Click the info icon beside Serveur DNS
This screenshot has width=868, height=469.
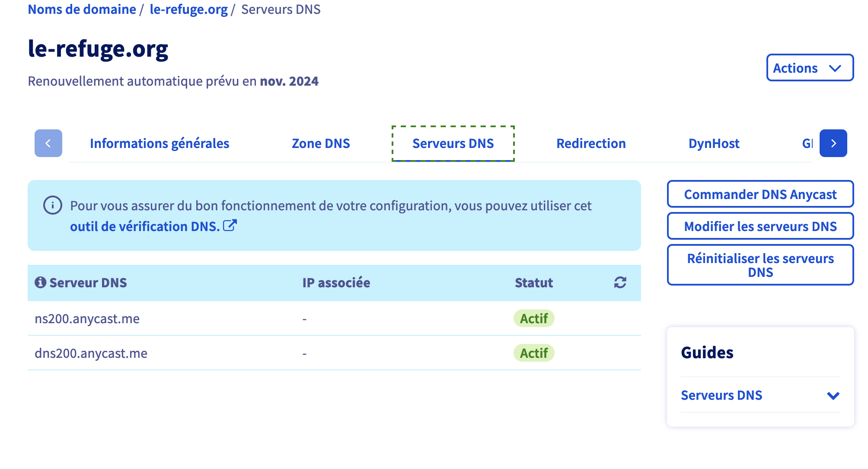coord(40,282)
